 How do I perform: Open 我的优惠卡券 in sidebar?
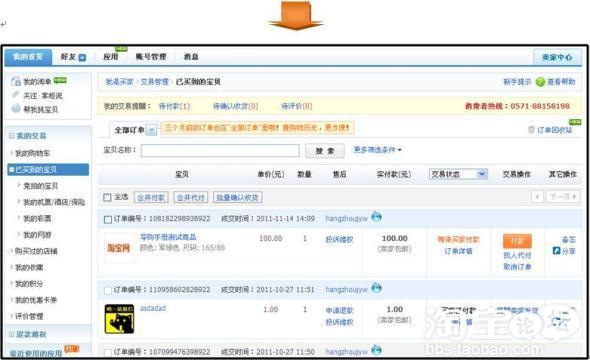36,300
